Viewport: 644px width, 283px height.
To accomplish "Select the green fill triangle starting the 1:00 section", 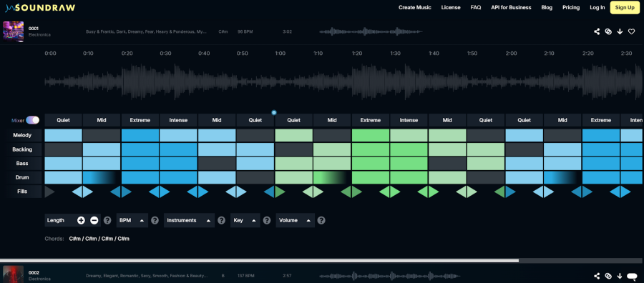I will point(280,192).
